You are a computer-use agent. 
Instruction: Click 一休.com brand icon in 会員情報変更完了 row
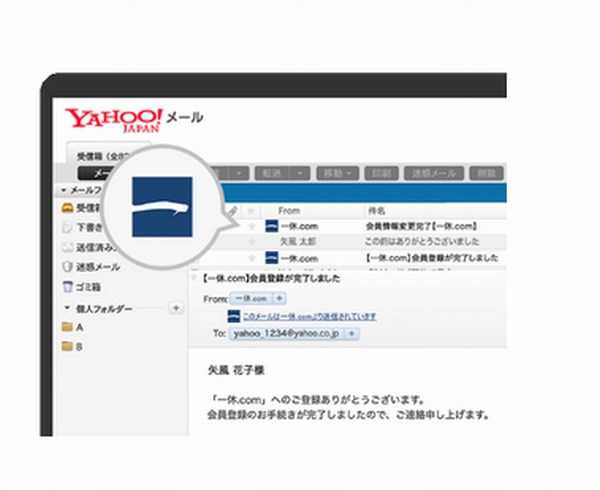(x=271, y=226)
